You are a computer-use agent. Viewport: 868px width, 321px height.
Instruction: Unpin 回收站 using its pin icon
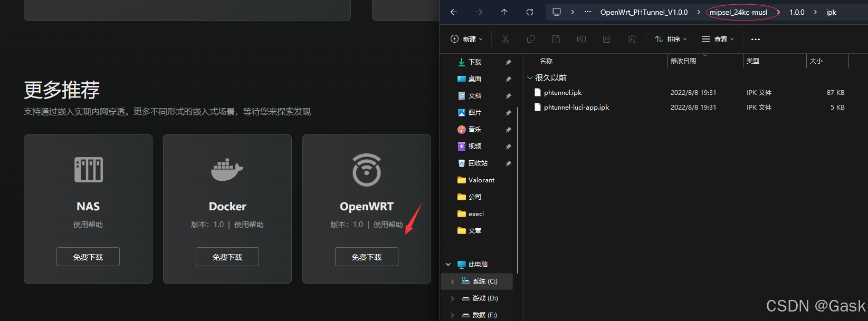(x=509, y=163)
